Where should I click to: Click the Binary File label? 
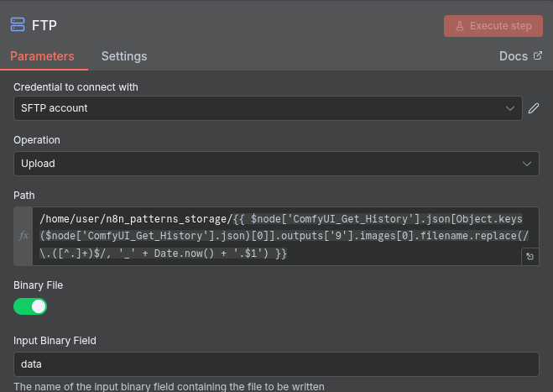38,285
